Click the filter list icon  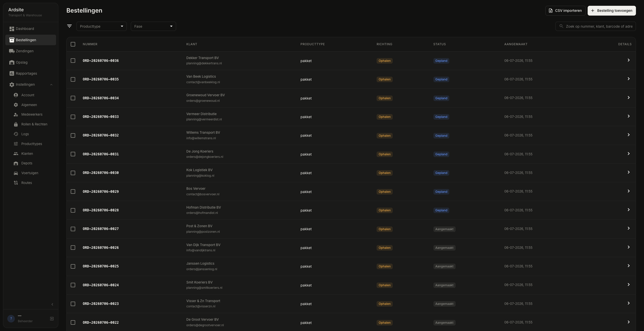[x=69, y=26]
